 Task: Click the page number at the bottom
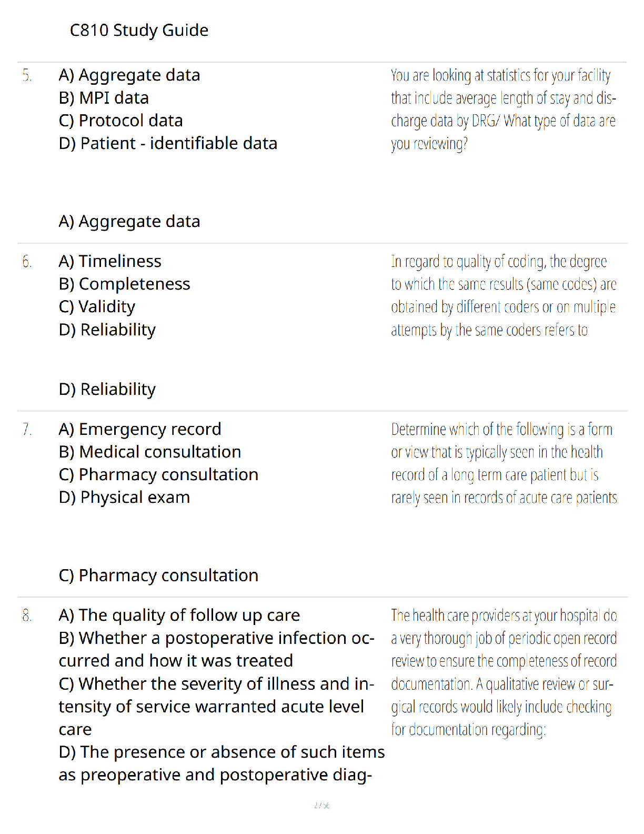(321, 805)
